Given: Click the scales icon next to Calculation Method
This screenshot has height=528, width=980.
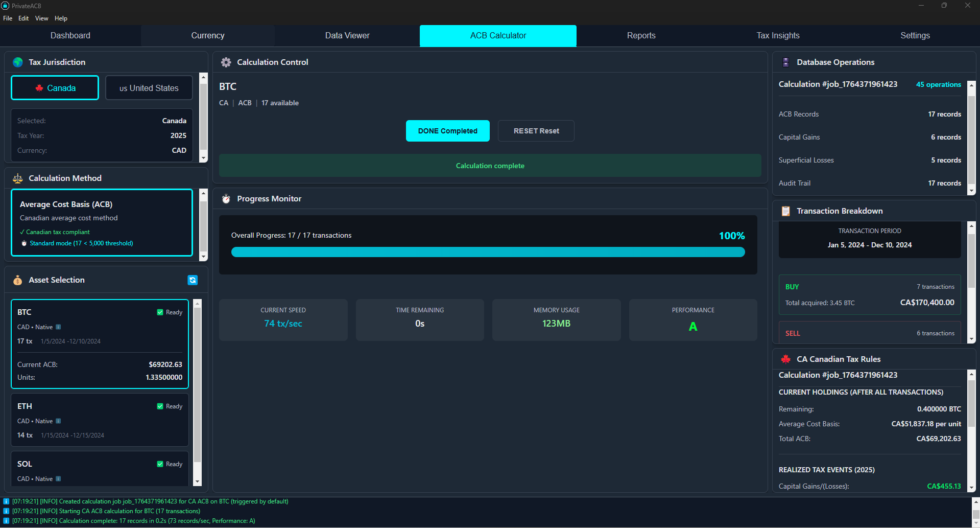Looking at the screenshot, I should click(x=17, y=178).
